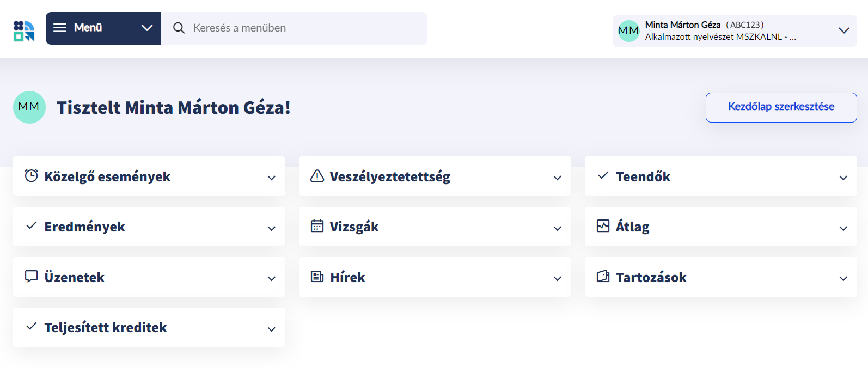The width and height of the screenshot is (868, 367).
Task: Click the warning triangle icon beside Veszélyeztetettség
Action: [317, 176]
